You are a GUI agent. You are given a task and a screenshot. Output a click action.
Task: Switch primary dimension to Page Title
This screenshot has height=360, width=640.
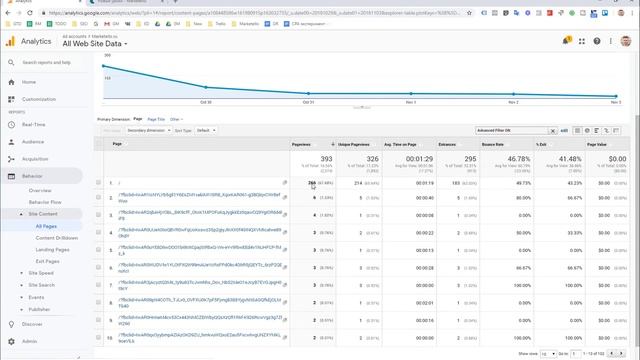click(x=156, y=119)
